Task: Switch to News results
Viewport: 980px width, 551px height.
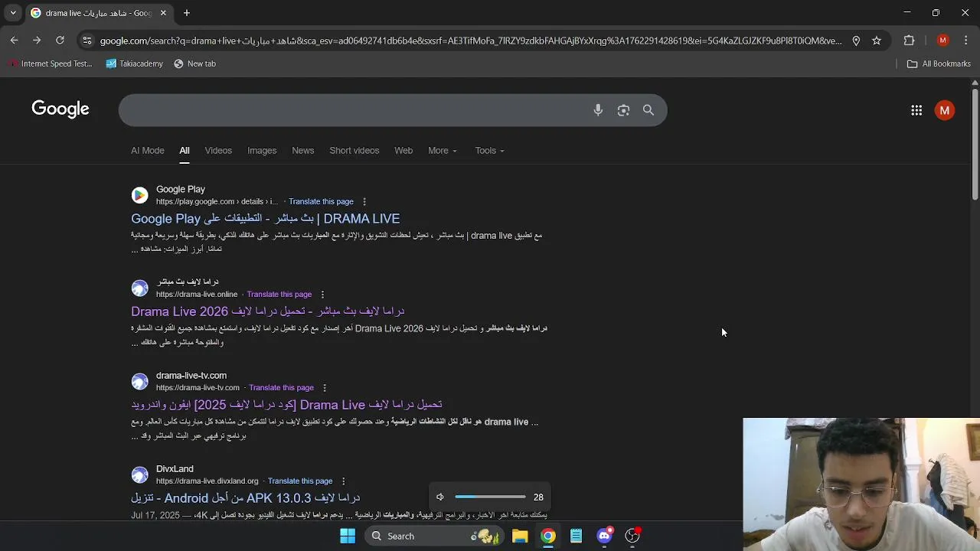Action: (303, 151)
